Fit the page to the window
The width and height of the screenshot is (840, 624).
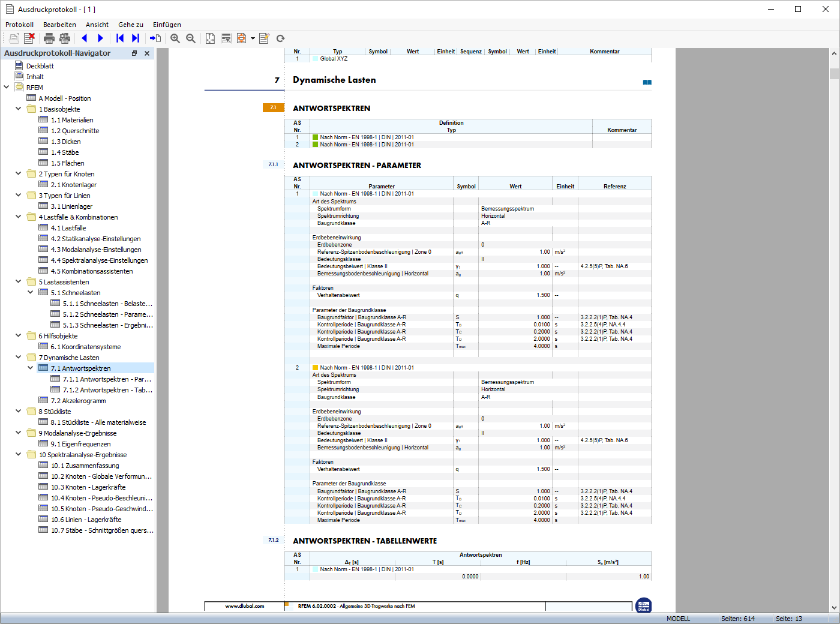point(209,38)
